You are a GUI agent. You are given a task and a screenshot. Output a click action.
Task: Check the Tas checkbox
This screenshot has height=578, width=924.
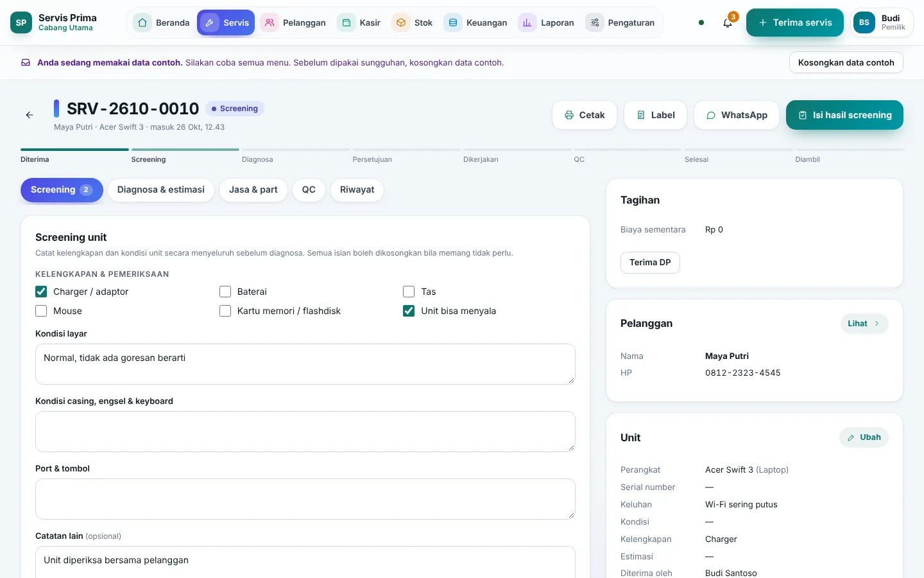pyautogui.click(x=409, y=292)
